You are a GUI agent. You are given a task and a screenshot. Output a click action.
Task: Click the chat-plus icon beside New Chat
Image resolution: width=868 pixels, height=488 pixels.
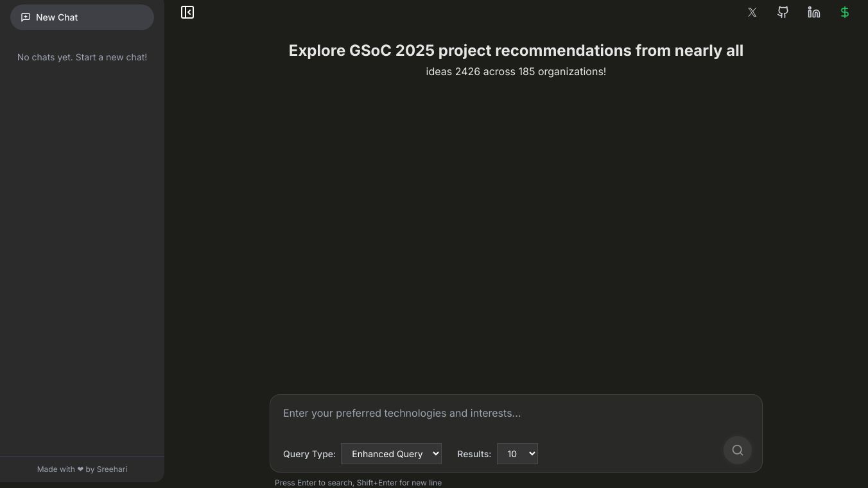[26, 17]
